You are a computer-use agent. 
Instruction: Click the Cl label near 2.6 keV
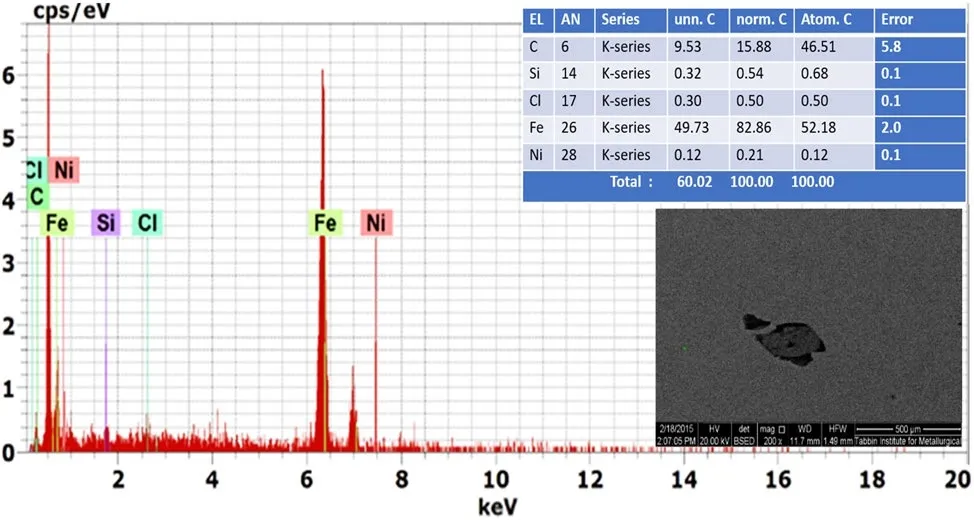pos(147,223)
